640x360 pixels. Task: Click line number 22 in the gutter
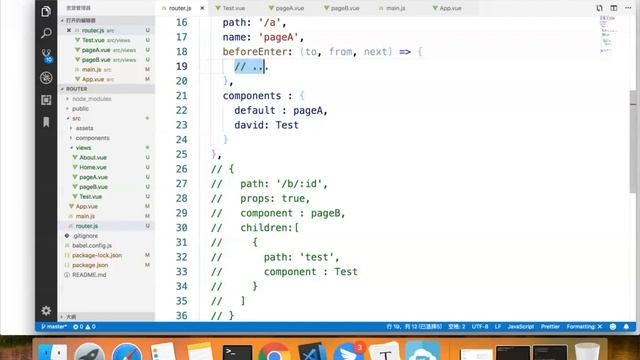182,111
